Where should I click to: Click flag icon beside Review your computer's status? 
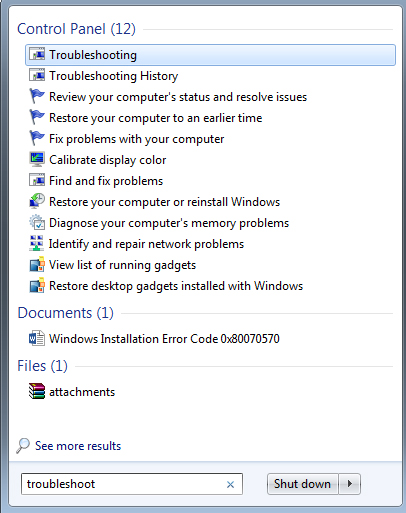tap(37, 96)
